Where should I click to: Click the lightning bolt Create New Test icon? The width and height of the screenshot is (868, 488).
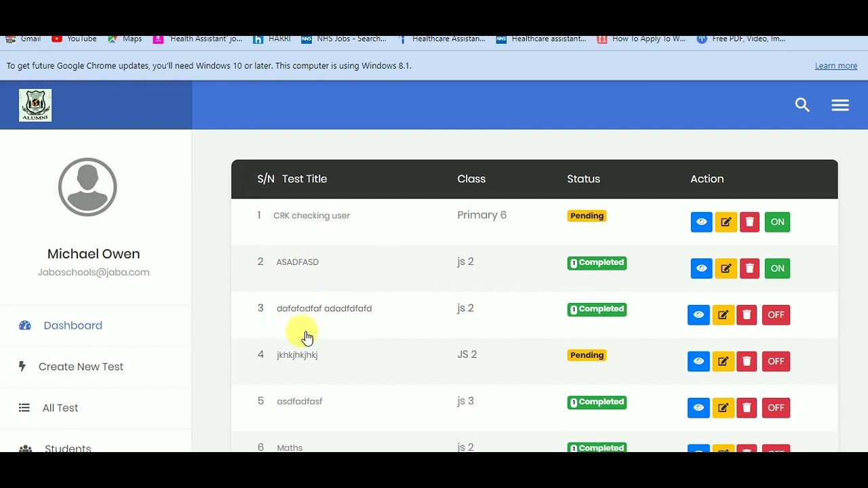pos(22,367)
